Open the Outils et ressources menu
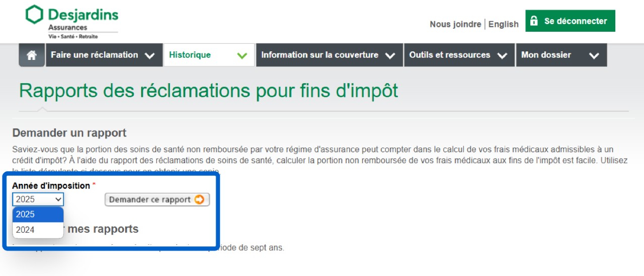The image size is (644, 276). (449, 55)
